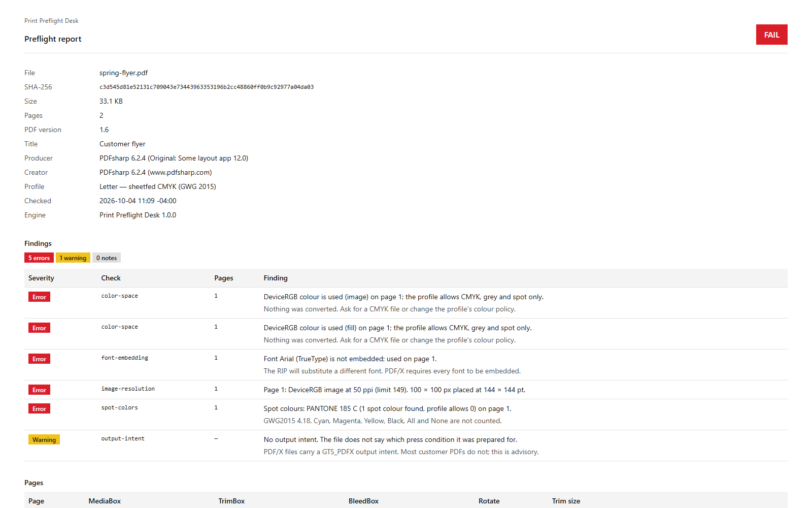The width and height of the screenshot is (812, 508).
Task: Select the 1 warning filter badge
Action: click(73, 258)
